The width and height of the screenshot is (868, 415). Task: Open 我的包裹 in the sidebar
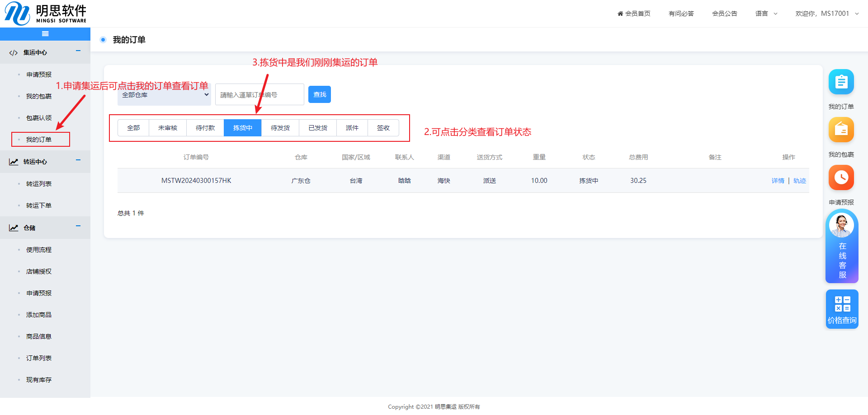point(39,96)
